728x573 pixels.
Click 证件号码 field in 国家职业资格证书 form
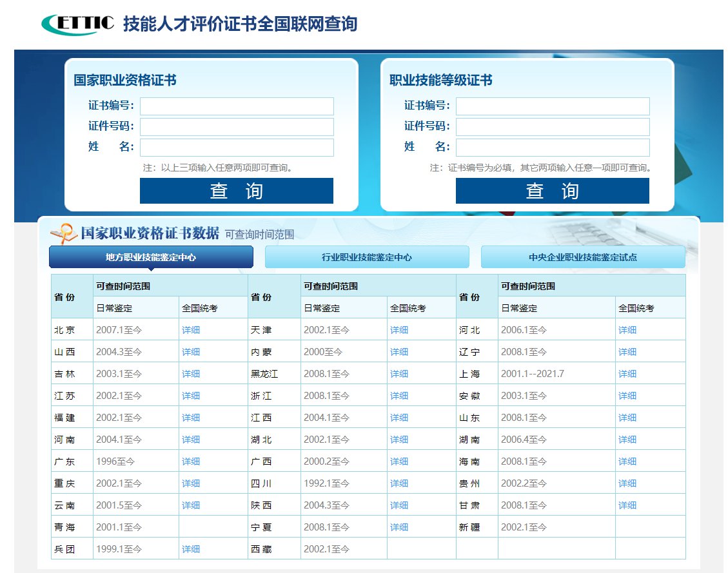point(237,127)
